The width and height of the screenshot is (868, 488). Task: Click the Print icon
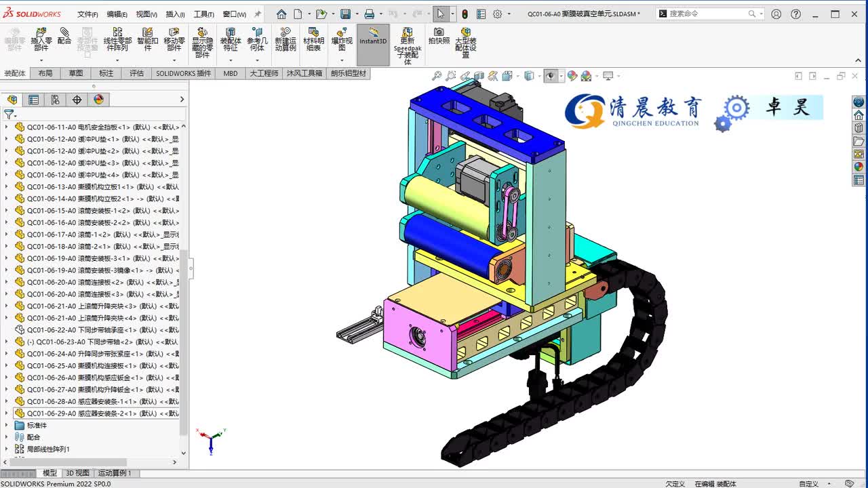369,14
